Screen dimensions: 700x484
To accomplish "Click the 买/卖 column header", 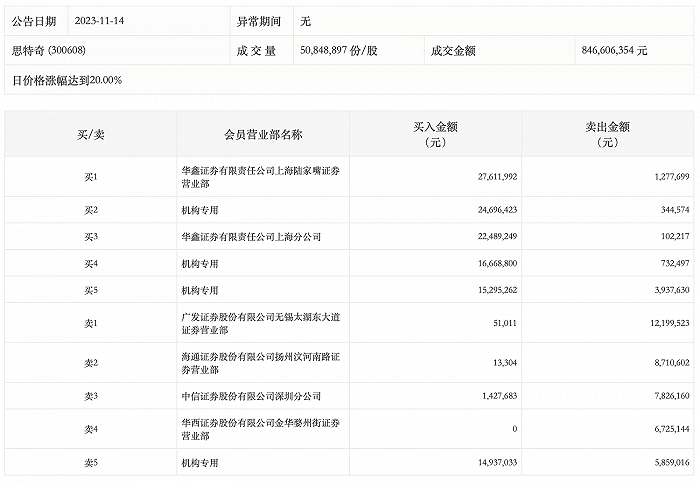I will 91,134.
